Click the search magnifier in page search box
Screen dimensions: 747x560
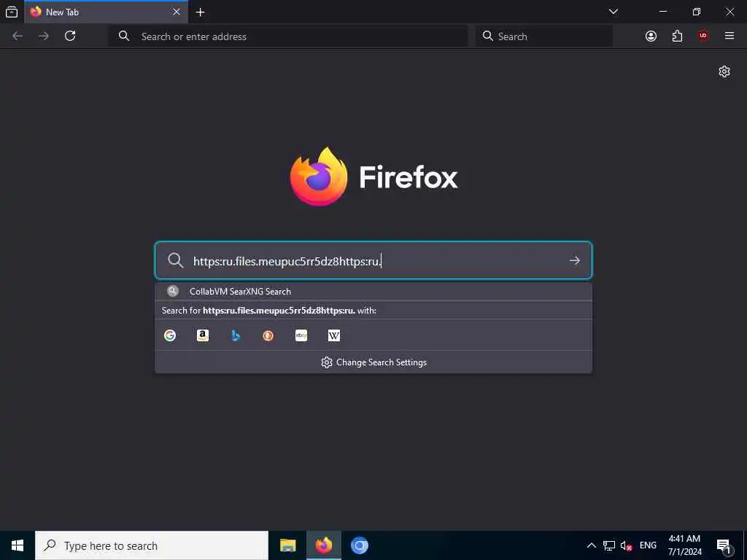point(175,260)
